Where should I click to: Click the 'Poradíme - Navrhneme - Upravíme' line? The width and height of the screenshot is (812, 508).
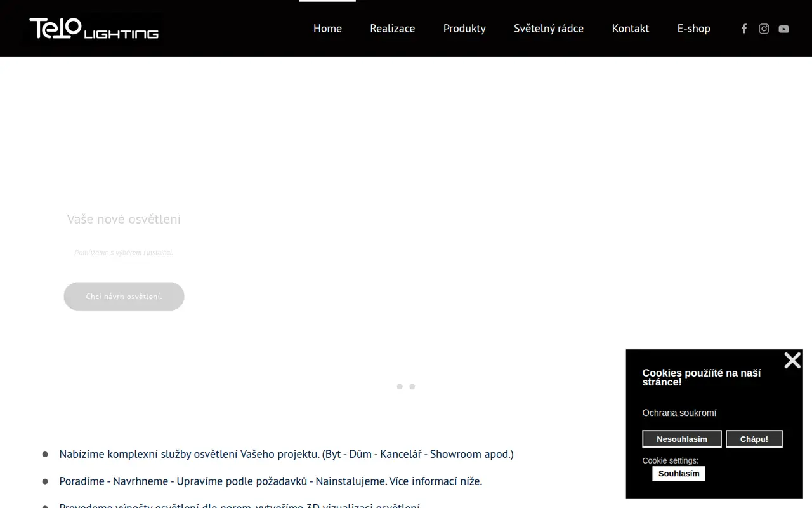(271, 481)
